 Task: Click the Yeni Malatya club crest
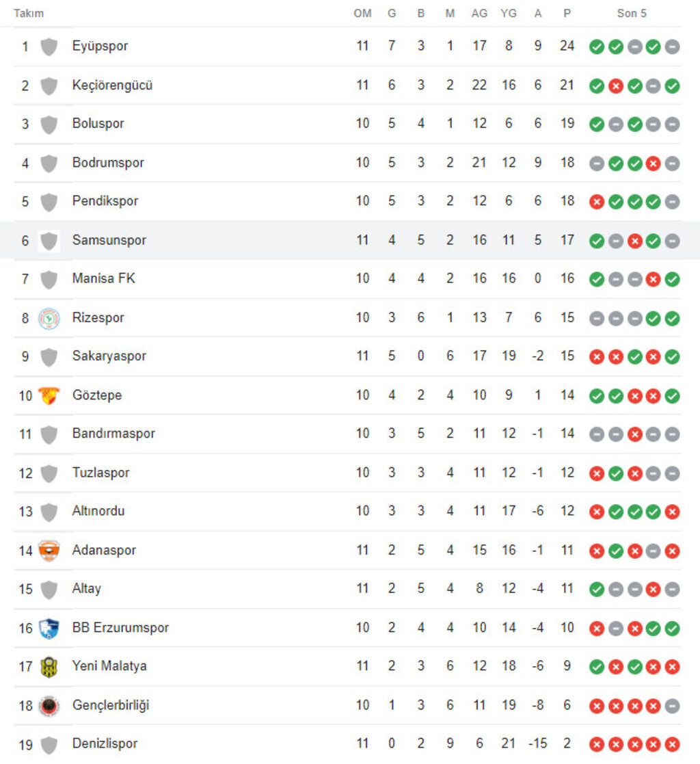point(49,666)
